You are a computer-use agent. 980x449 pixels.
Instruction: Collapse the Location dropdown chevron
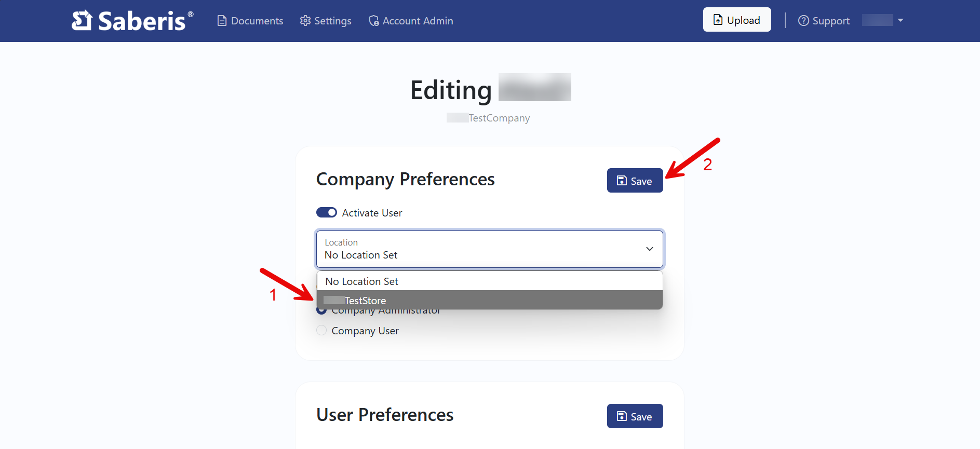point(649,249)
